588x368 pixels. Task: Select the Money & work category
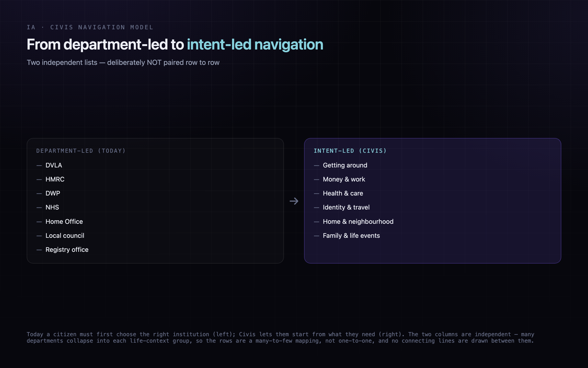click(344, 179)
